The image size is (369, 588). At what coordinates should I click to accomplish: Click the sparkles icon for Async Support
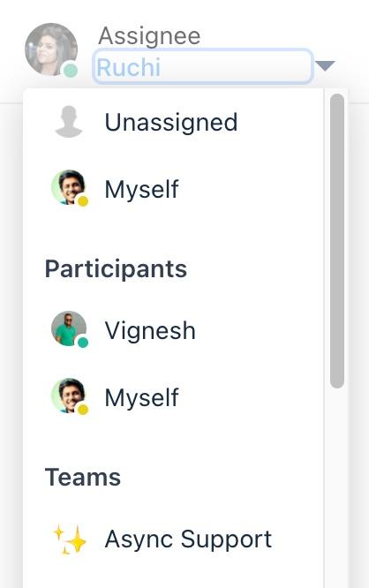coord(70,539)
